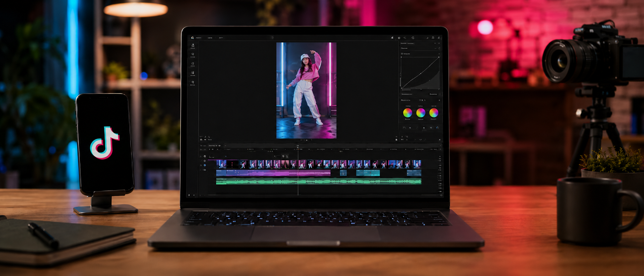Expand the color wheels section header
This screenshot has width=644, height=276.
click(406, 100)
